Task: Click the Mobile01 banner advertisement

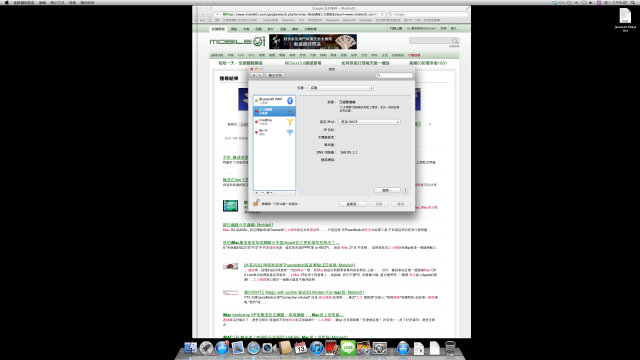Action: [313, 41]
